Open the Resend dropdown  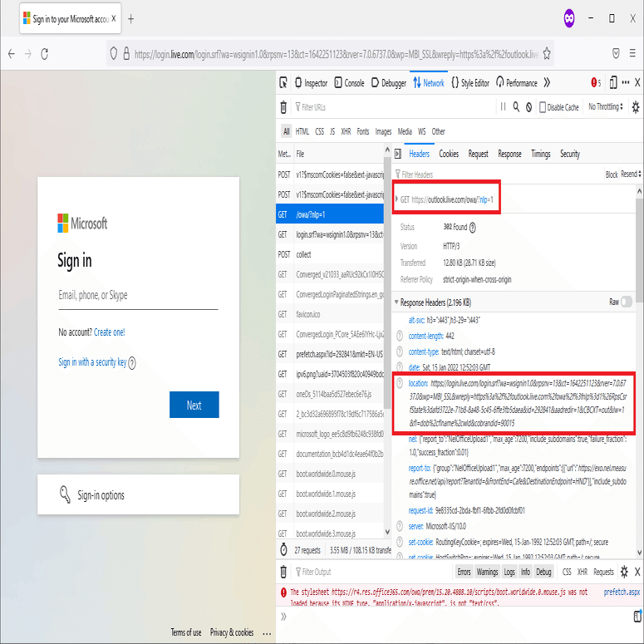click(631, 175)
